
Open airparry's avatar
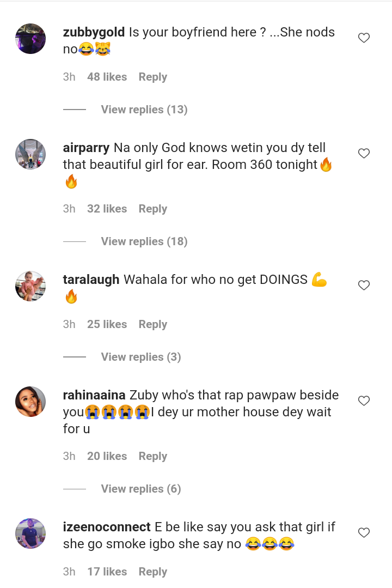pyautogui.click(x=30, y=154)
